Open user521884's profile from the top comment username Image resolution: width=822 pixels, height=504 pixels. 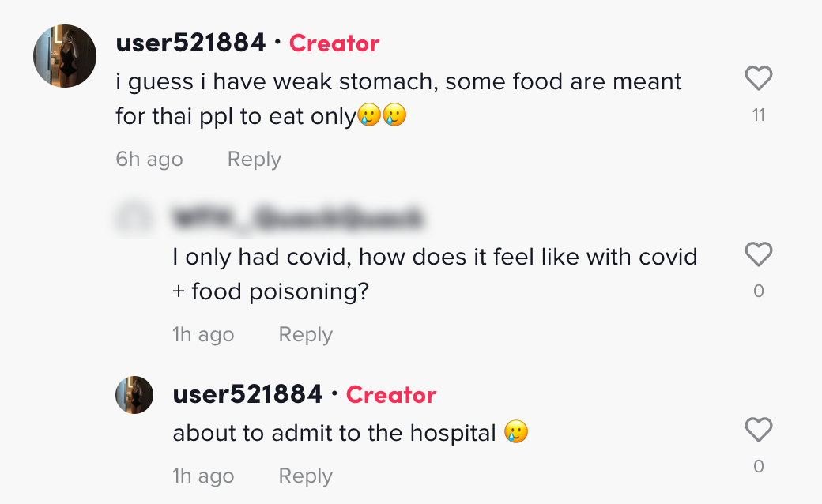coord(190,43)
